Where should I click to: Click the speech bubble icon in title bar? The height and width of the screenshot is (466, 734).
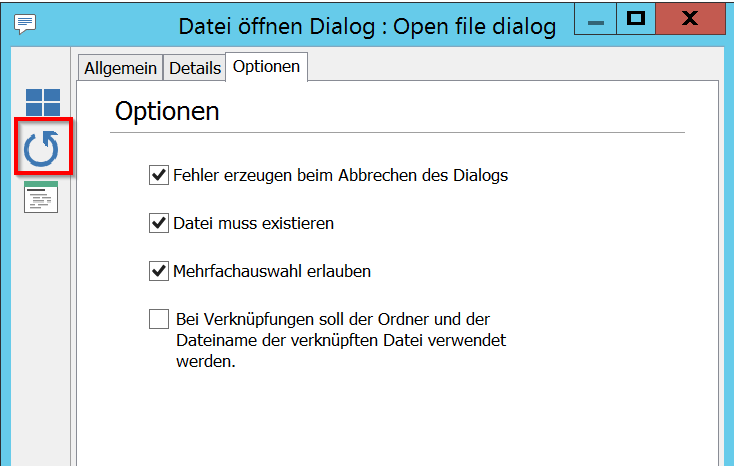pos(25,23)
